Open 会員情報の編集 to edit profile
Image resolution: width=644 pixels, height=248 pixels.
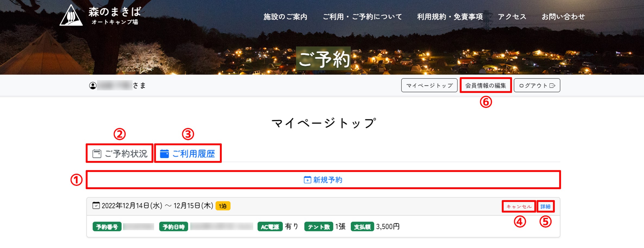tap(485, 85)
